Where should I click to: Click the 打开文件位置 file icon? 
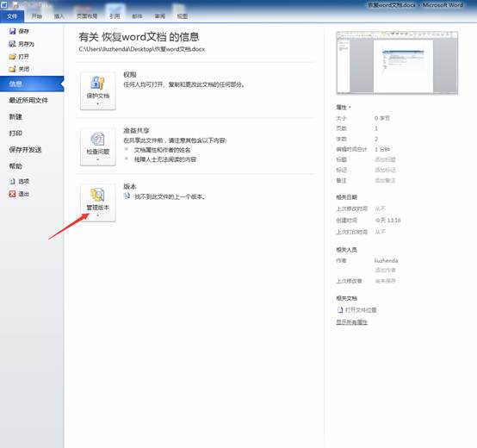click(x=340, y=310)
